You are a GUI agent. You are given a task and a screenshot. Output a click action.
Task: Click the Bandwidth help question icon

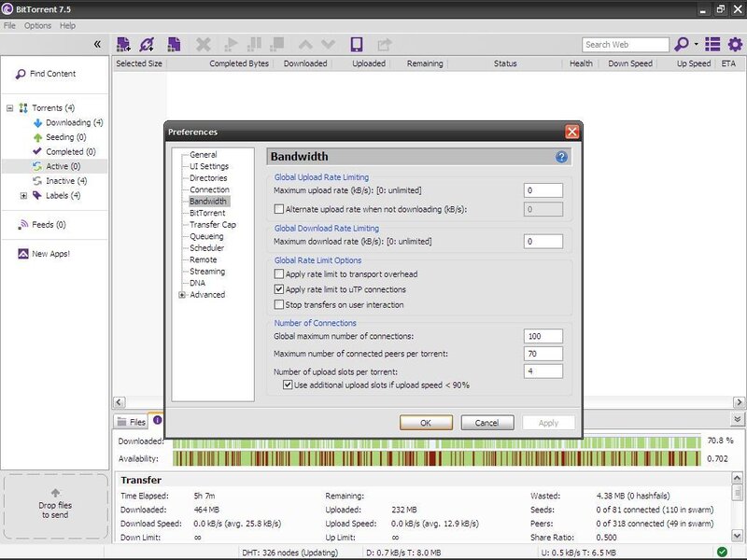(x=561, y=157)
